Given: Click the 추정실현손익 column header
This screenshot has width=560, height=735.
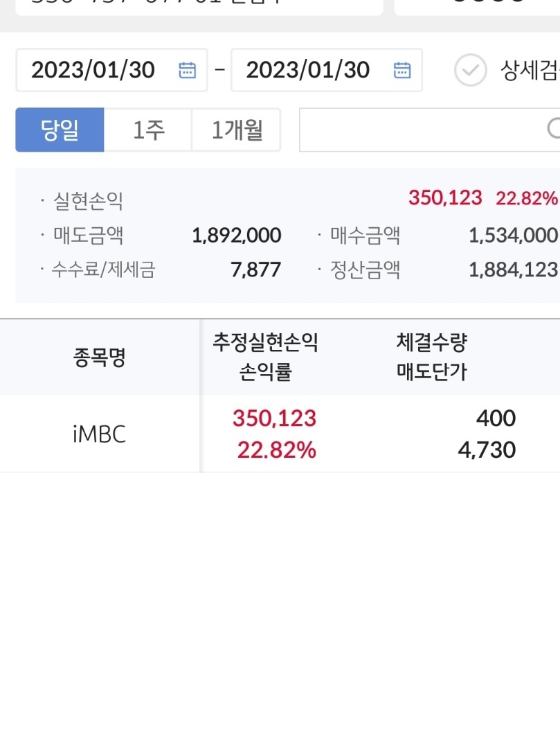Looking at the screenshot, I should click(266, 342).
